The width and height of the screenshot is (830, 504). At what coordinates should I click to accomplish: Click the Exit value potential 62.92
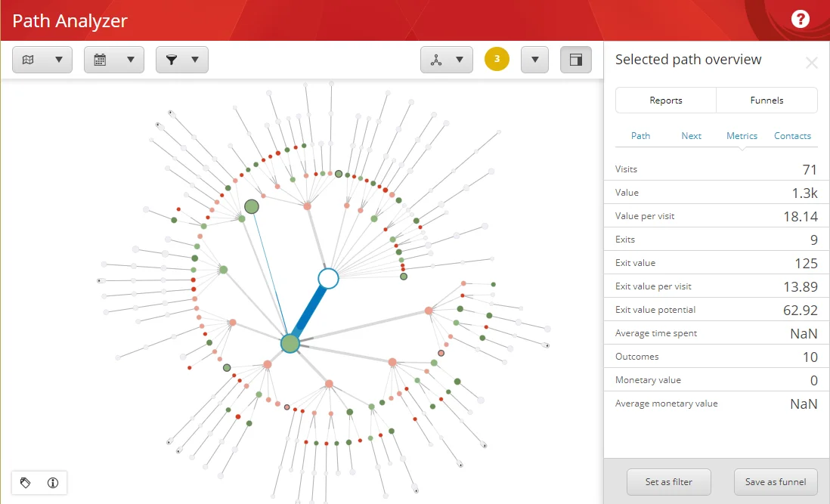coord(801,310)
